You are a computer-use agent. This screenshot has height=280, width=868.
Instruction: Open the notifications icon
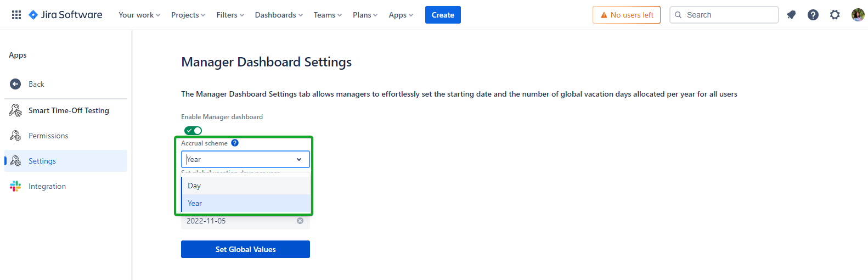click(x=791, y=15)
